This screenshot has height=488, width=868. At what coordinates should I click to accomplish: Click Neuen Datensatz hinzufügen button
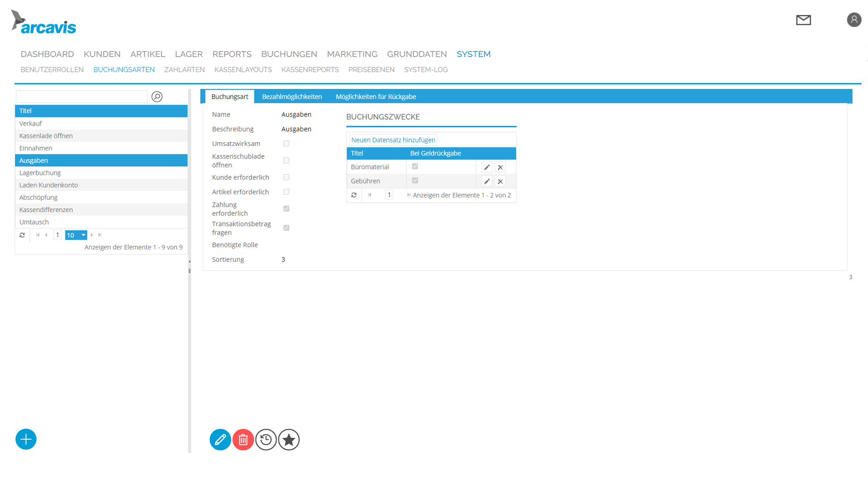click(x=393, y=140)
